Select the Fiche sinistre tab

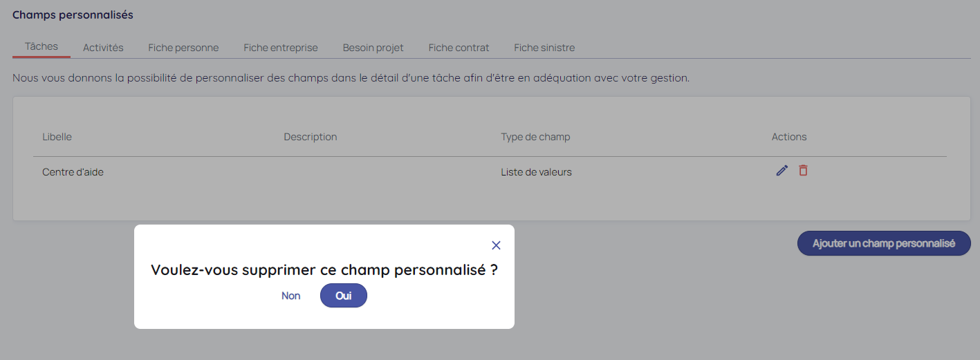544,48
